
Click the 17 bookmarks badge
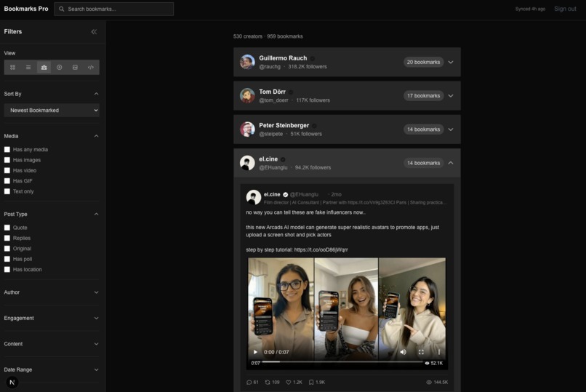pyautogui.click(x=423, y=96)
